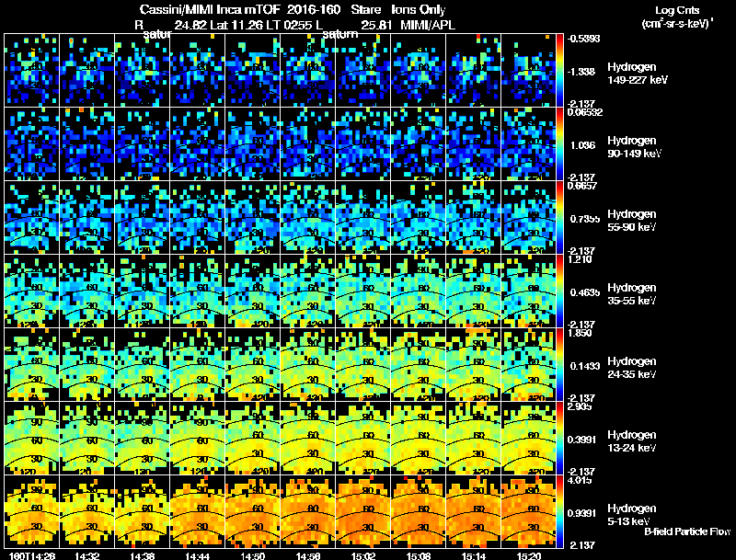736x560 pixels.
Task: Open the 13-24 keV panel at 14:56
Action: [x=308, y=438]
